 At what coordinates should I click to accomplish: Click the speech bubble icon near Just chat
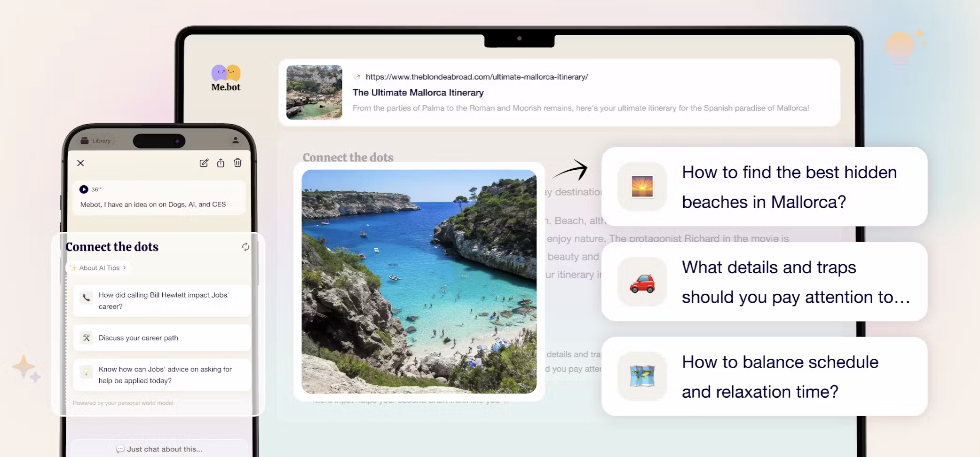coord(121,449)
